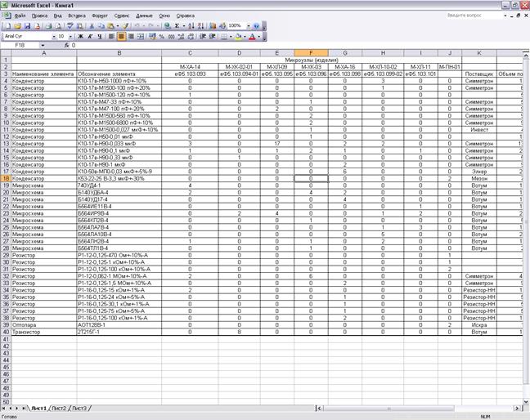This screenshot has height=420, width=530.
Task: Click the AutoSum sigma icon
Action: tap(177, 26)
